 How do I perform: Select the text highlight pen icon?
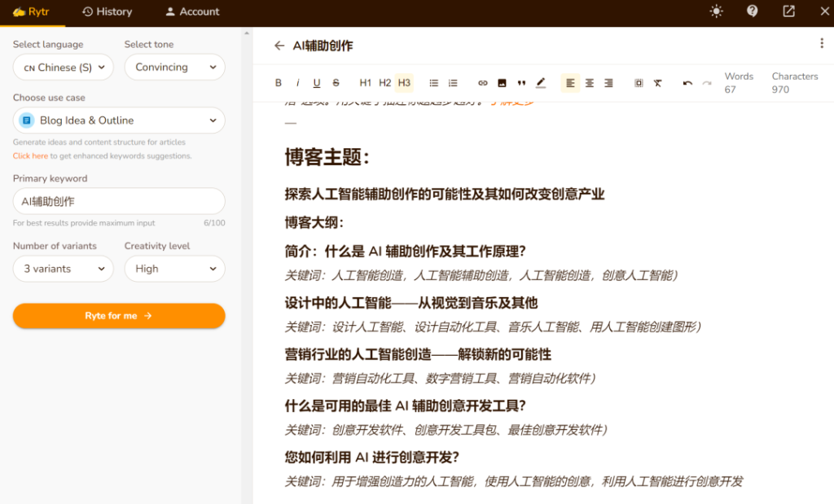541,82
